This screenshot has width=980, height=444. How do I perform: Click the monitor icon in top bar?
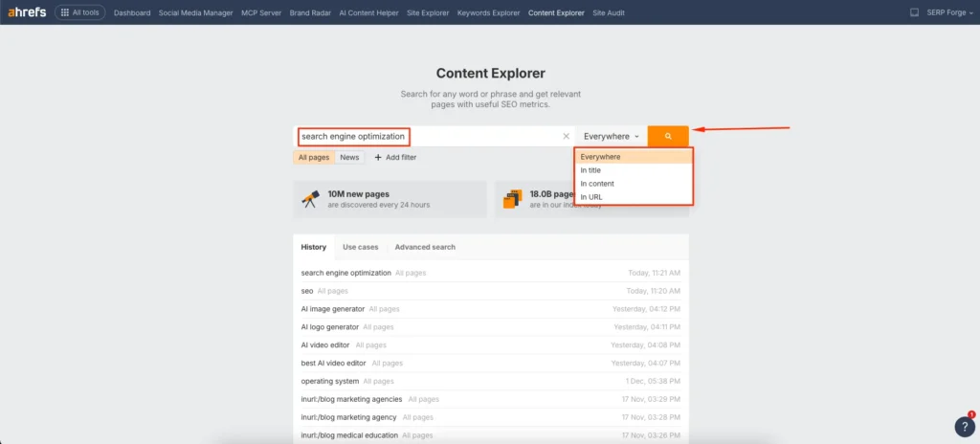914,12
